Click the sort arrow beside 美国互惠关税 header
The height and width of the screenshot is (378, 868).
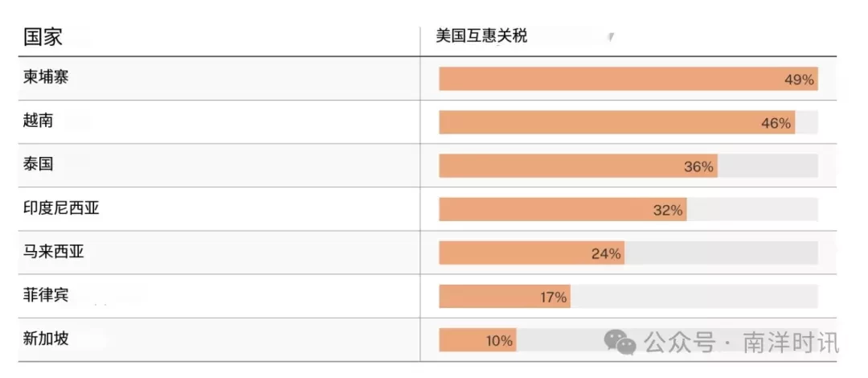click(611, 37)
